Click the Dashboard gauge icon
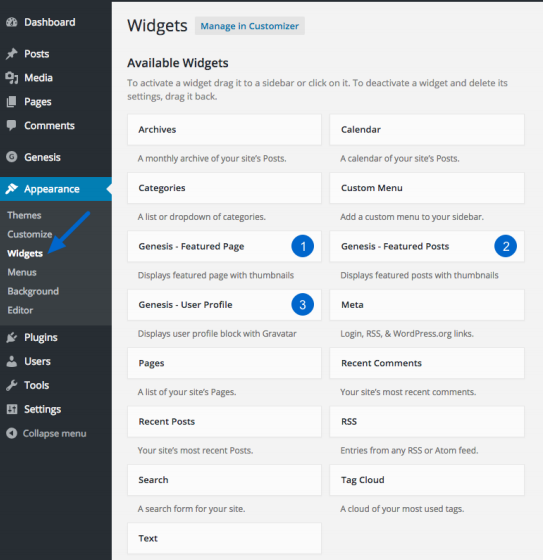The width and height of the screenshot is (543, 560). tap(11, 22)
